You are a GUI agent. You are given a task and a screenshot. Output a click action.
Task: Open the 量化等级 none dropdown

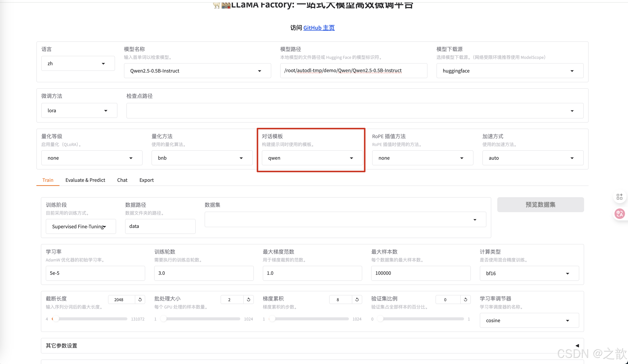(x=92, y=158)
